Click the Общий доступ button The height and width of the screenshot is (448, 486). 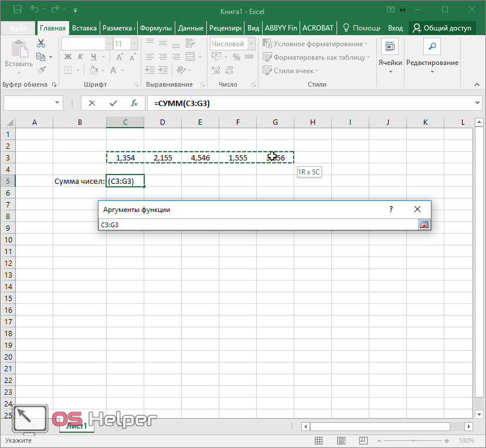point(443,28)
